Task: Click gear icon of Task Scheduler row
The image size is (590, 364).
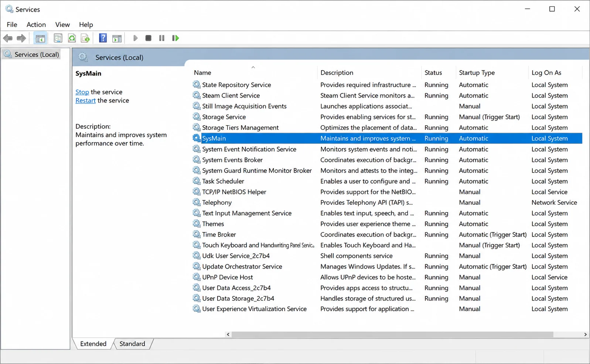Action: (x=197, y=181)
